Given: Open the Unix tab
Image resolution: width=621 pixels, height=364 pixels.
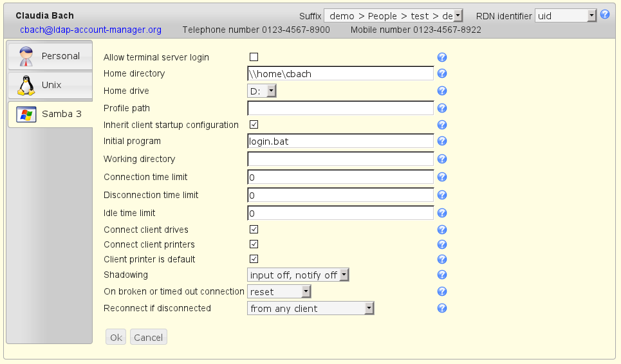Looking at the screenshot, I should pyautogui.click(x=50, y=85).
